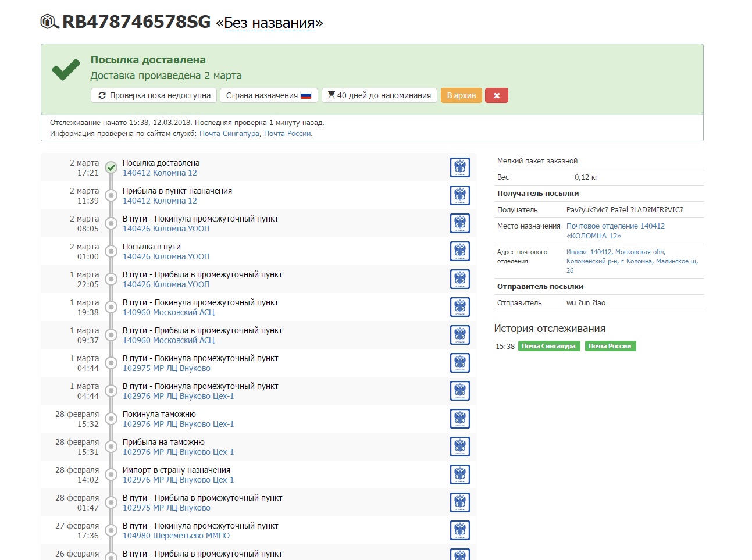Click Russian Post icon in Sheremetyevo MMPO row

point(460,530)
